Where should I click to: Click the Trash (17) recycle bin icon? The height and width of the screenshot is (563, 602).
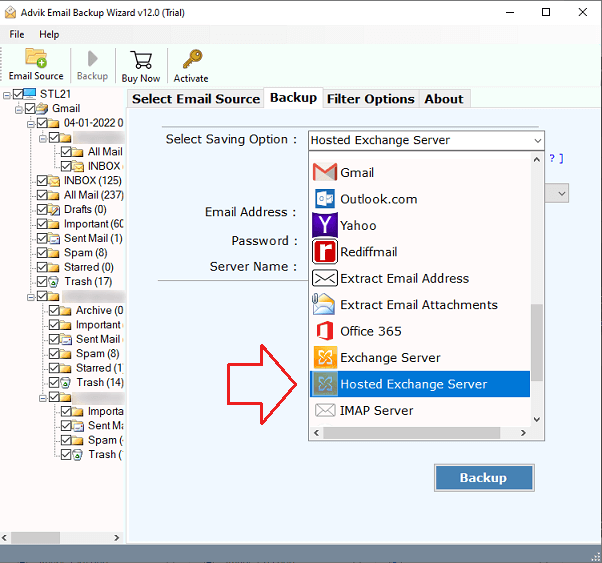pyautogui.click(x=54, y=282)
